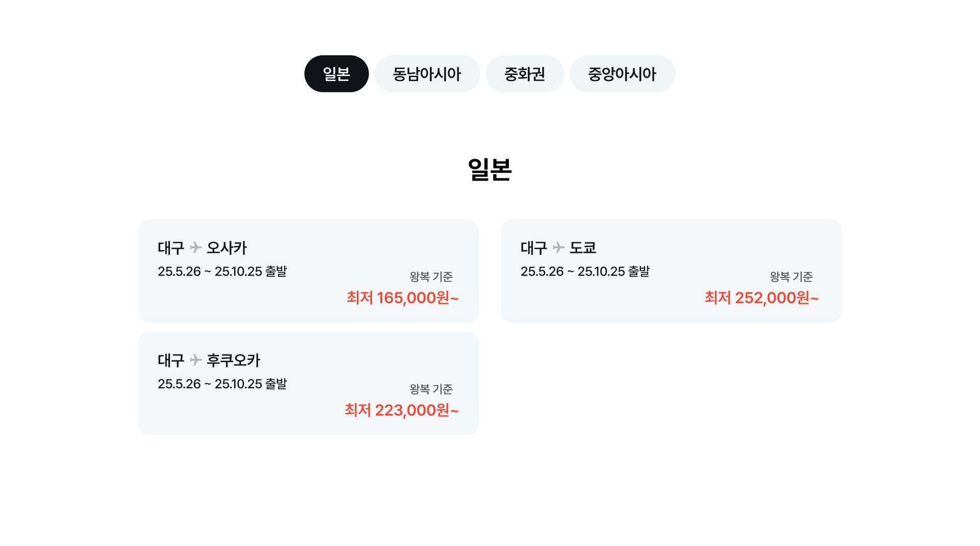The width and height of the screenshot is (980, 546).
Task: Click the airplane icon in the 오사카 card
Action: click(x=195, y=248)
